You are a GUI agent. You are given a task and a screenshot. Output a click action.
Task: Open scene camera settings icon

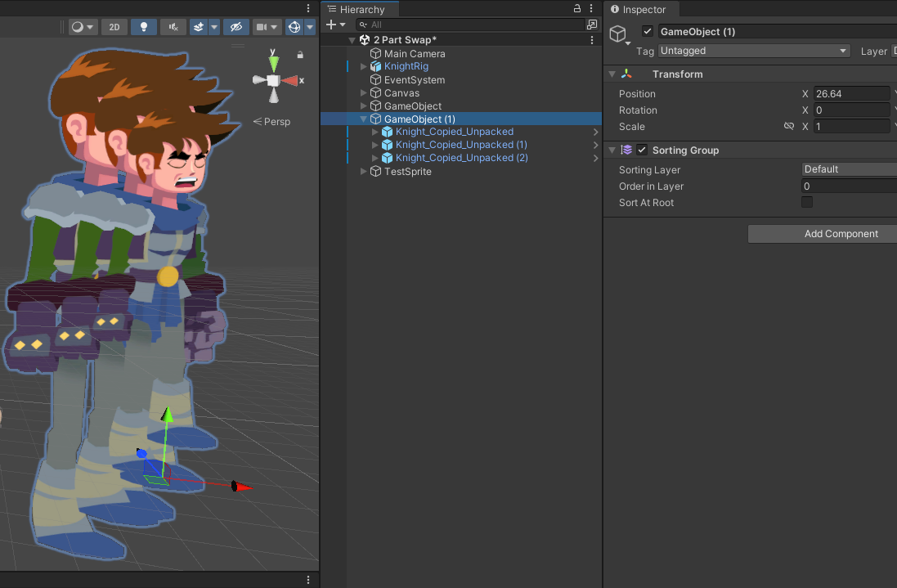click(262, 27)
